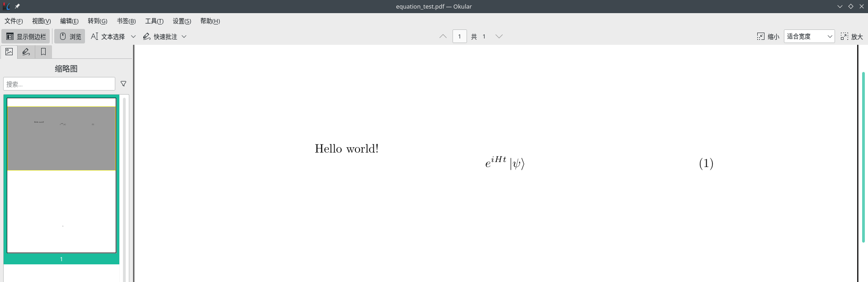Click the zoom out (缩小) button
Viewport: 868px width, 282px height.
768,37
